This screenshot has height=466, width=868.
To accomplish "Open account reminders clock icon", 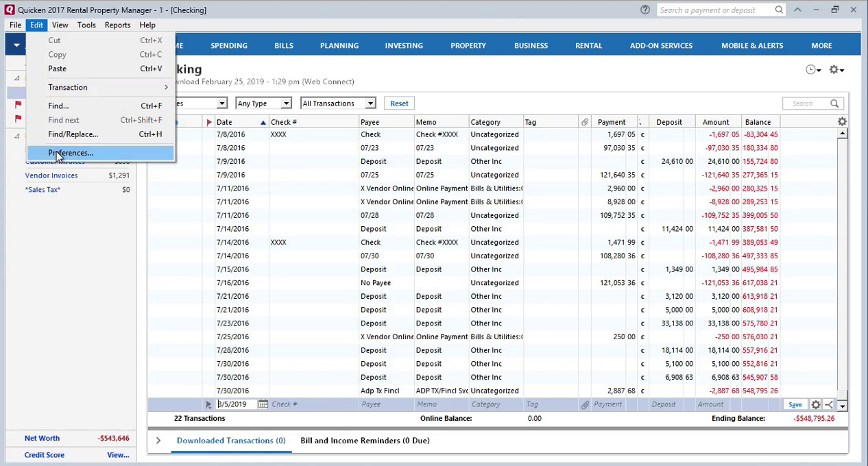I will click(x=812, y=69).
